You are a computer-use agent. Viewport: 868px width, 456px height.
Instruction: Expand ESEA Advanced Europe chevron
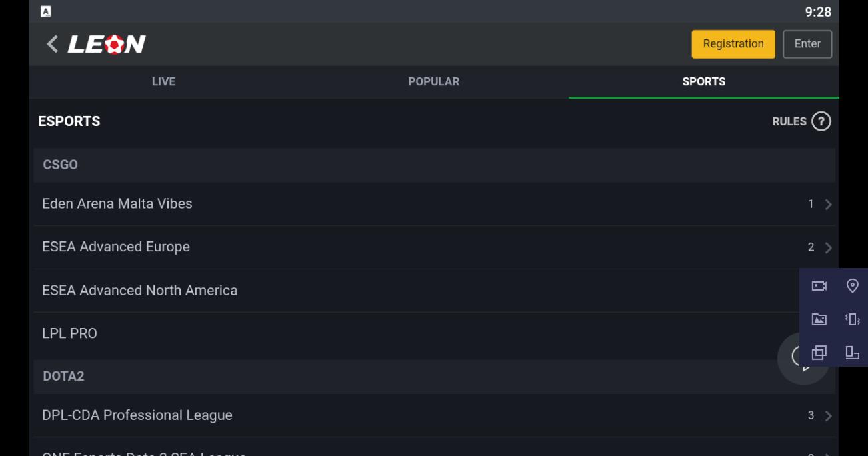828,248
